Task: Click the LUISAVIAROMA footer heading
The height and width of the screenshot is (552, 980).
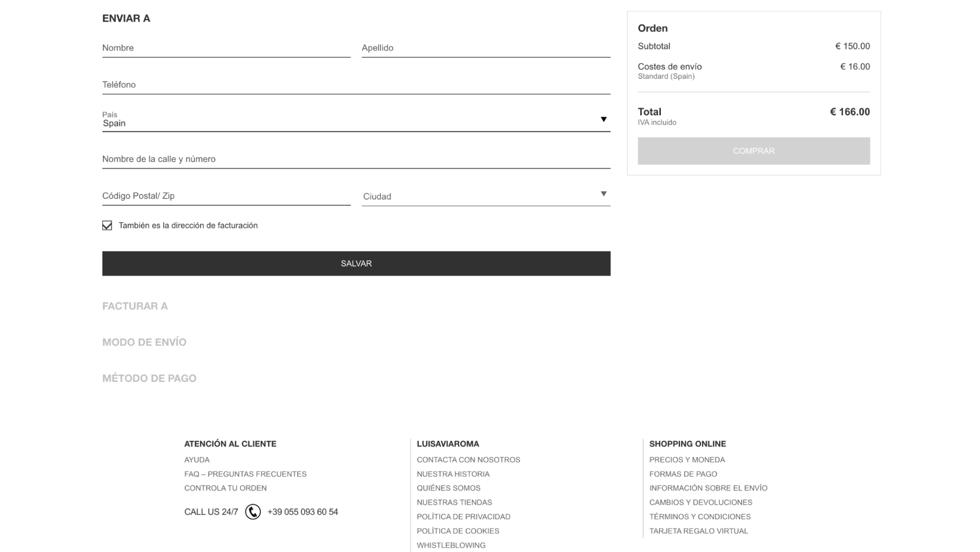Action: pyautogui.click(x=448, y=444)
